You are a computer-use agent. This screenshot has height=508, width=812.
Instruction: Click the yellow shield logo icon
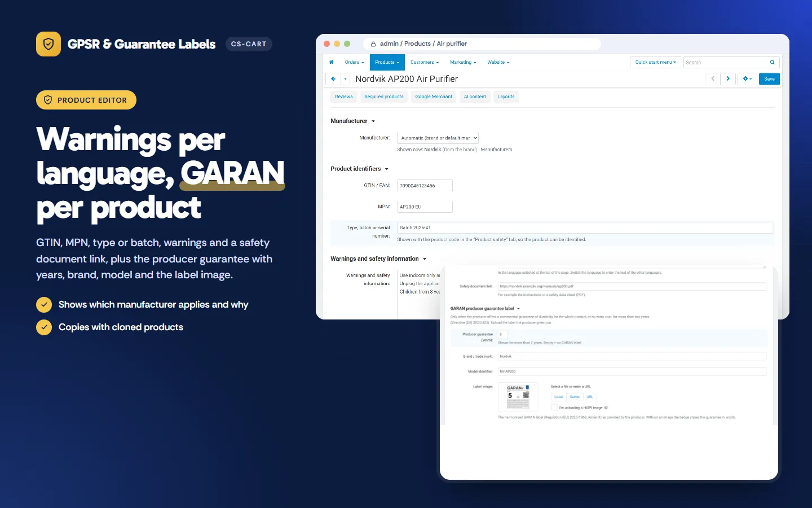(x=48, y=44)
